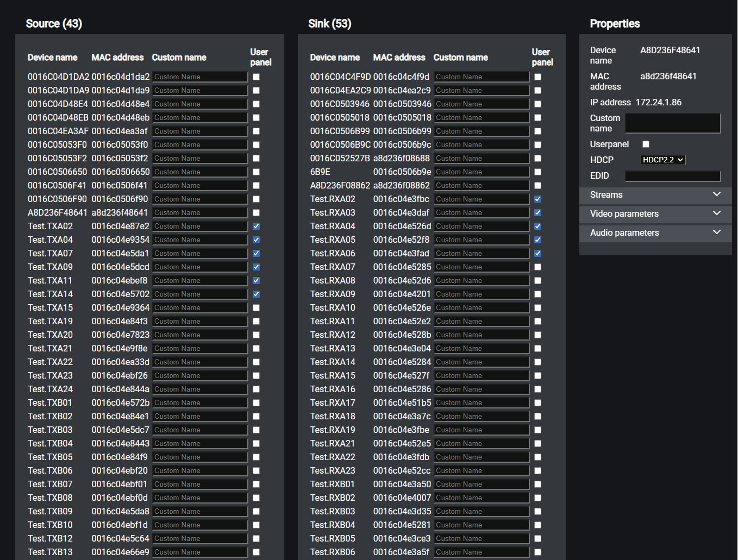Screen dimensions: 738x560
Task: Uncheck user panel for source Test.TXA14
Action: [256, 294]
